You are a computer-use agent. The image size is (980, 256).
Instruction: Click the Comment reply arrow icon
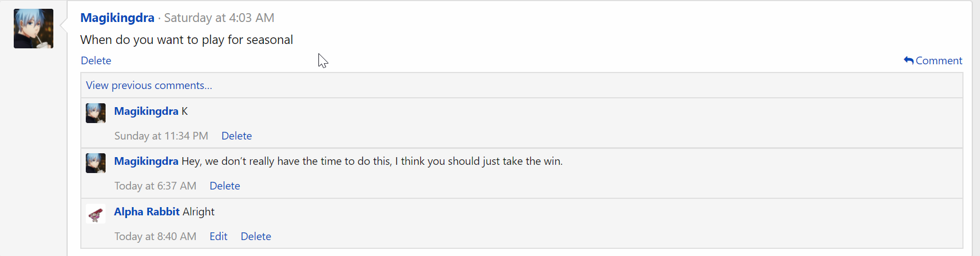[909, 60]
